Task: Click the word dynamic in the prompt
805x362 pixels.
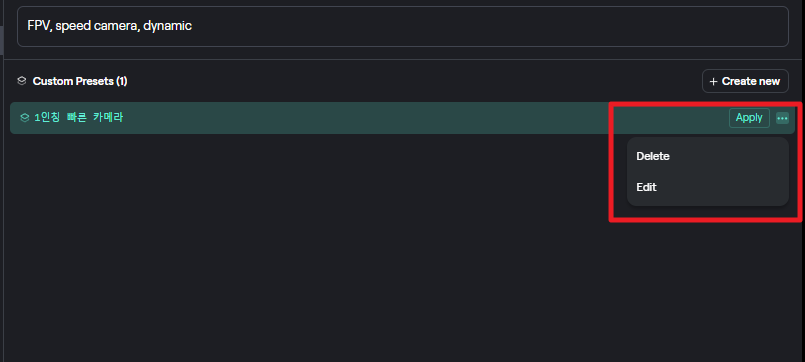Action: 167,26
